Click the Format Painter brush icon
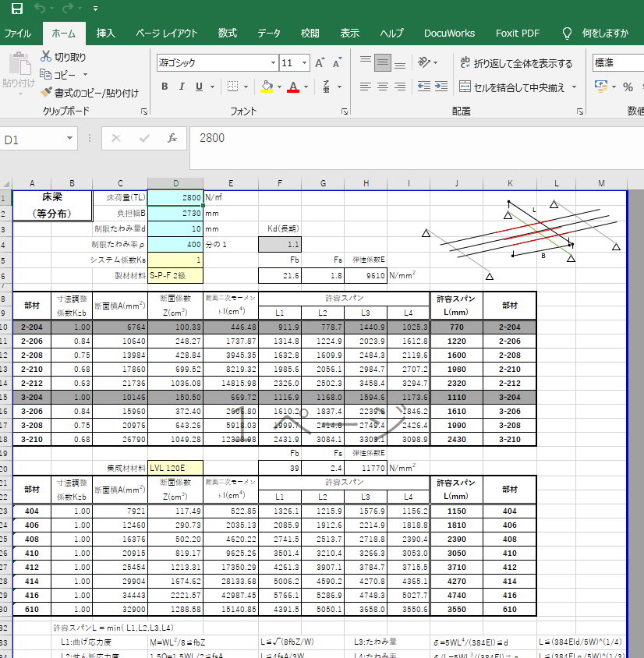The width and height of the screenshot is (644, 658). [x=47, y=93]
